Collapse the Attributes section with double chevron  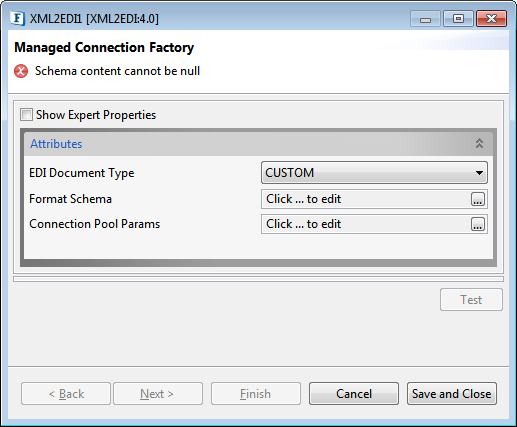coord(479,144)
